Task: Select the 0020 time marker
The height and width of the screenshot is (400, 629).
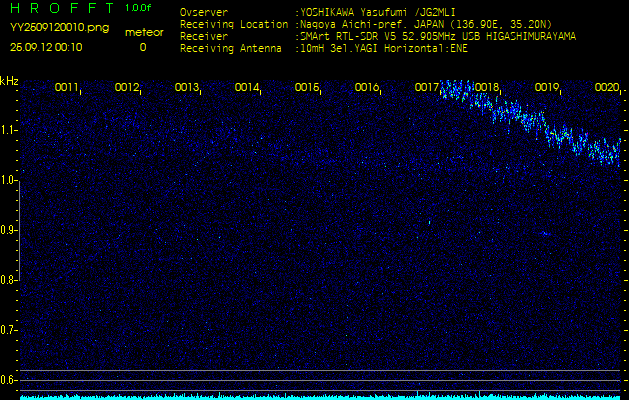Action: pyautogui.click(x=607, y=88)
